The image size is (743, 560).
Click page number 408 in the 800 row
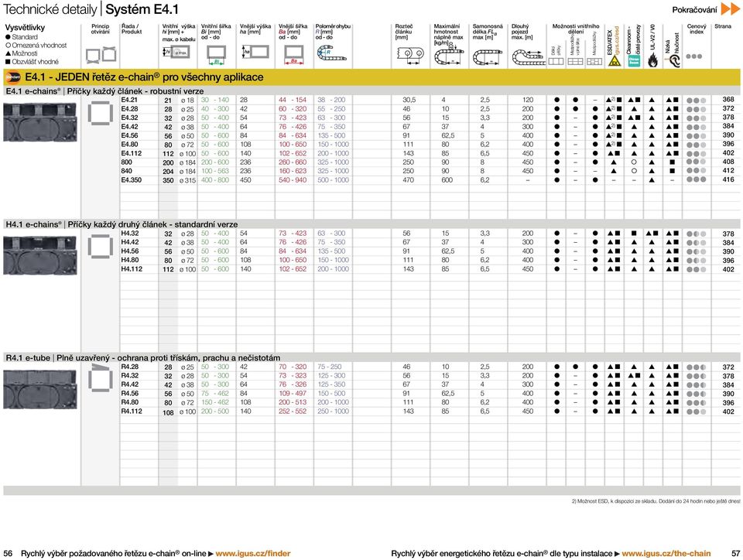[728, 162]
